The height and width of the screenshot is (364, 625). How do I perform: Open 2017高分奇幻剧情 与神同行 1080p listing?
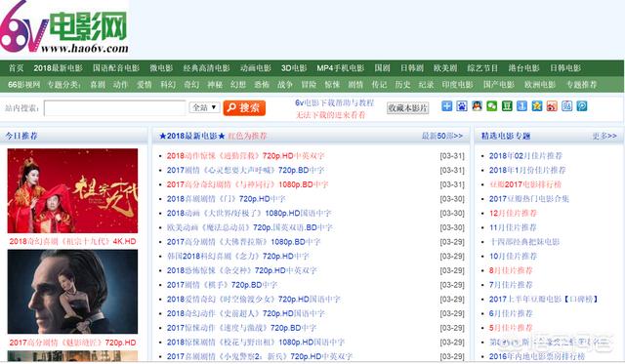[x=247, y=184]
